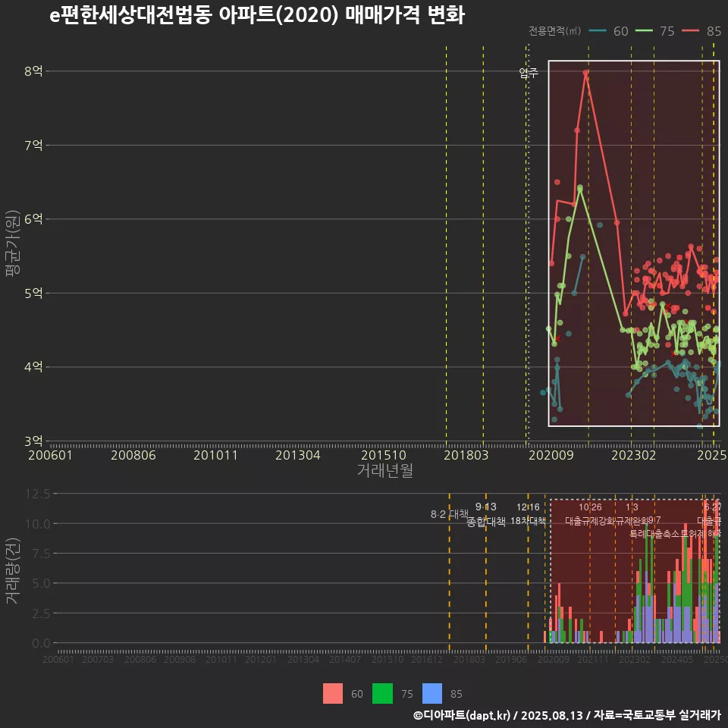Click the '8·2 대책' policy annotation
Image resolution: width=728 pixels, height=728 pixels.
point(450,514)
